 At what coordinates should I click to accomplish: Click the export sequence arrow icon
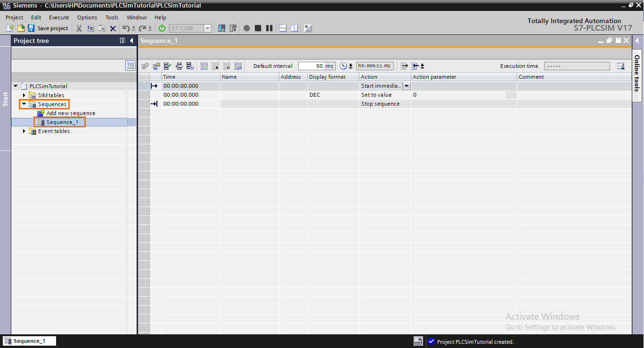tap(404, 66)
